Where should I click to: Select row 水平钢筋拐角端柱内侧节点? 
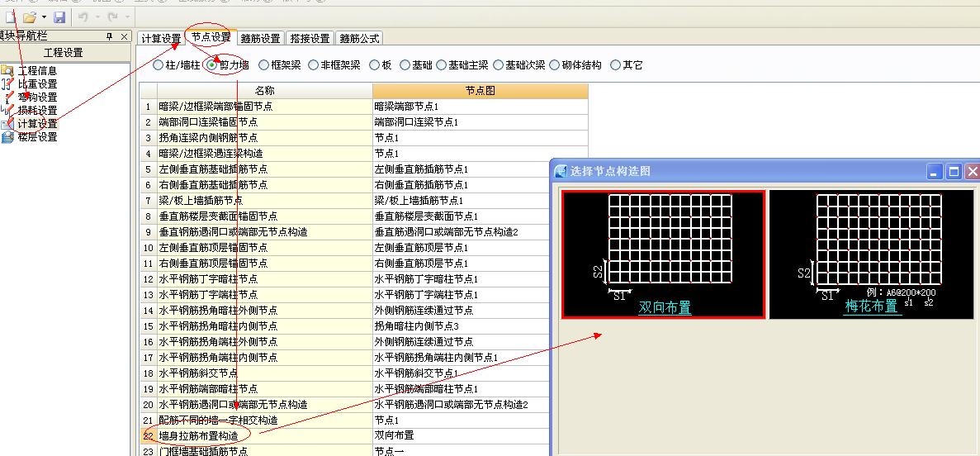[265, 357]
